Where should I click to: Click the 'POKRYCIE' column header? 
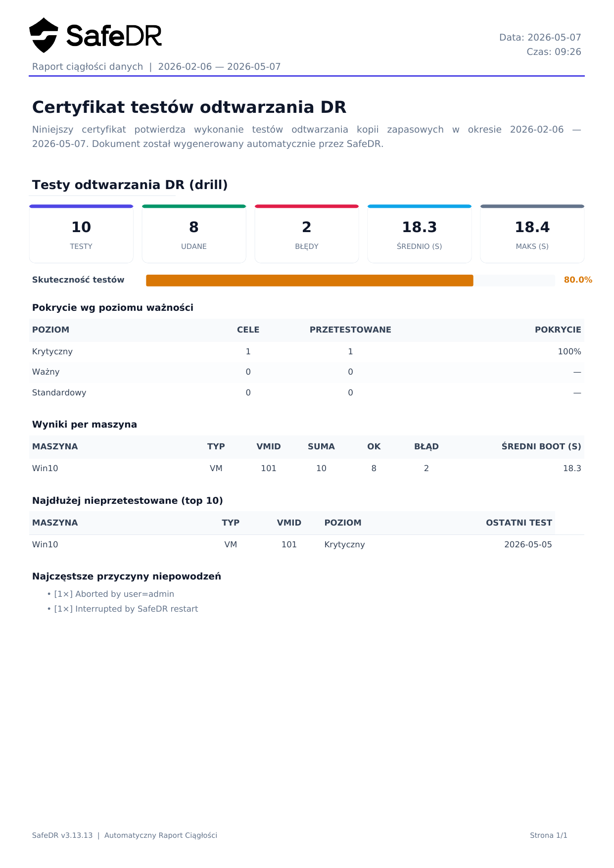click(x=558, y=330)
